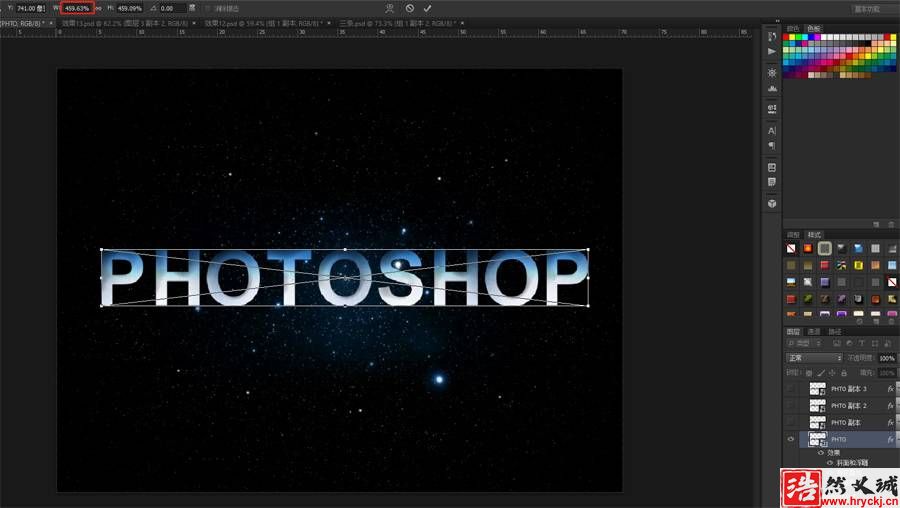Click the layer opacity 100% field
Screen dimensions: 900x508
887,358
